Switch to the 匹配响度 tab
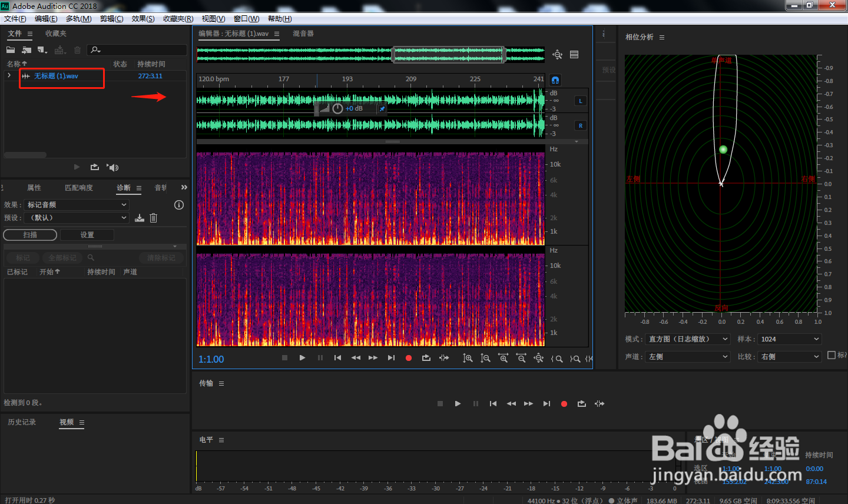The width and height of the screenshot is (848, 504). pyautogui.click(x=79, y=188)
